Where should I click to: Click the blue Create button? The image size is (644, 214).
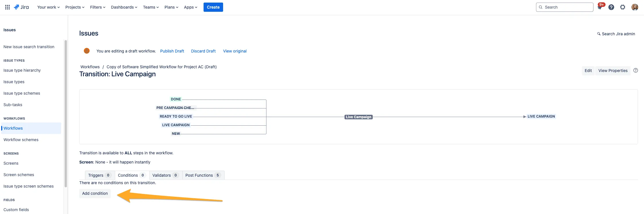(x=213, y=7)
